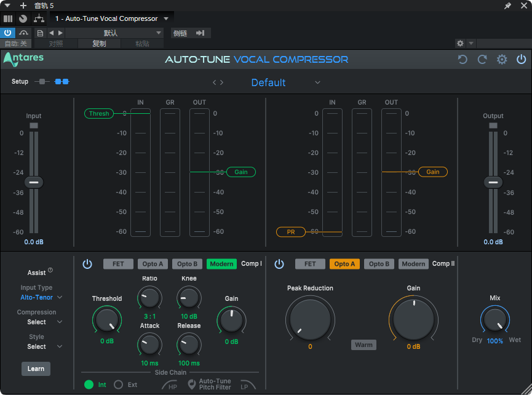Click the Peak Reduction knob

(310, 319)
